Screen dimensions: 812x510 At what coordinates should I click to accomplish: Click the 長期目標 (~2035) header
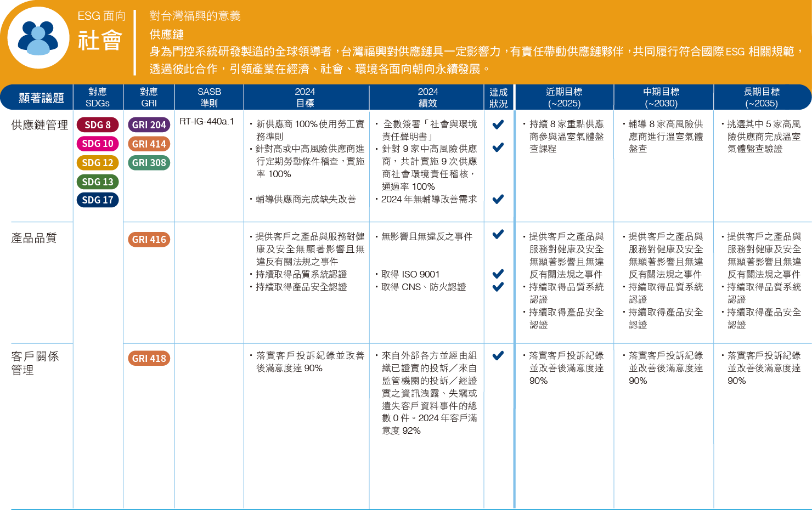click(762, 98)
